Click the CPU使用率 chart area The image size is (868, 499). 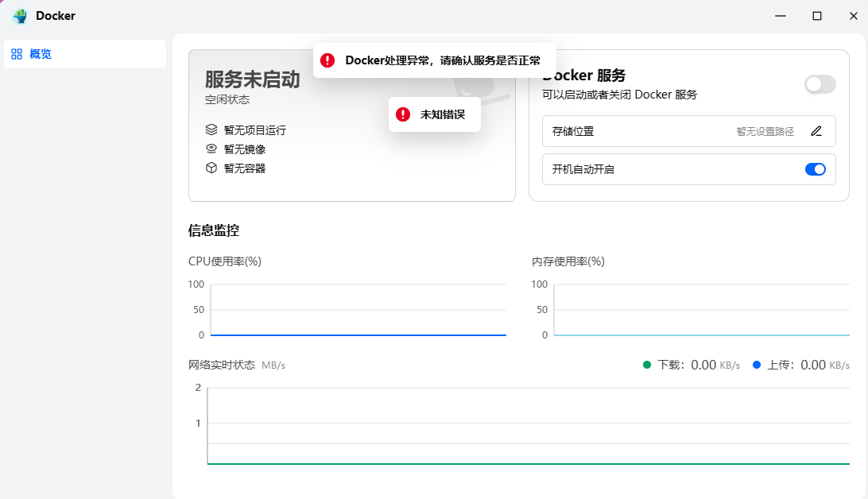(x=358, y=310)
